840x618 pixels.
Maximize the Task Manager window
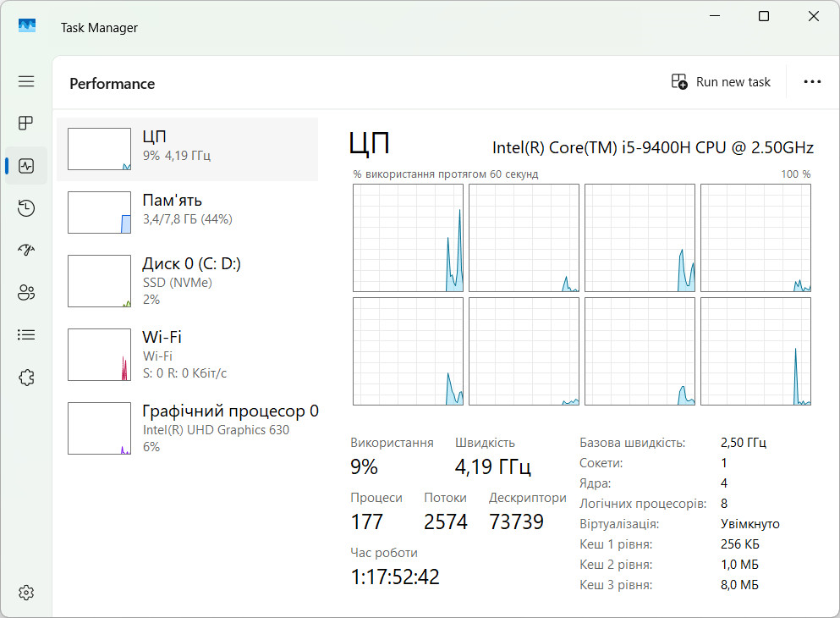[764, 16]
